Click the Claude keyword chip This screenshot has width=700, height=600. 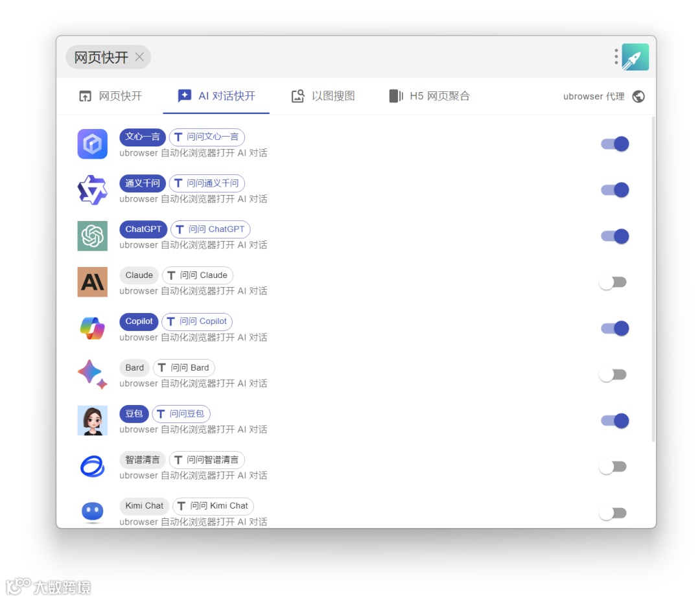point(139,275)
